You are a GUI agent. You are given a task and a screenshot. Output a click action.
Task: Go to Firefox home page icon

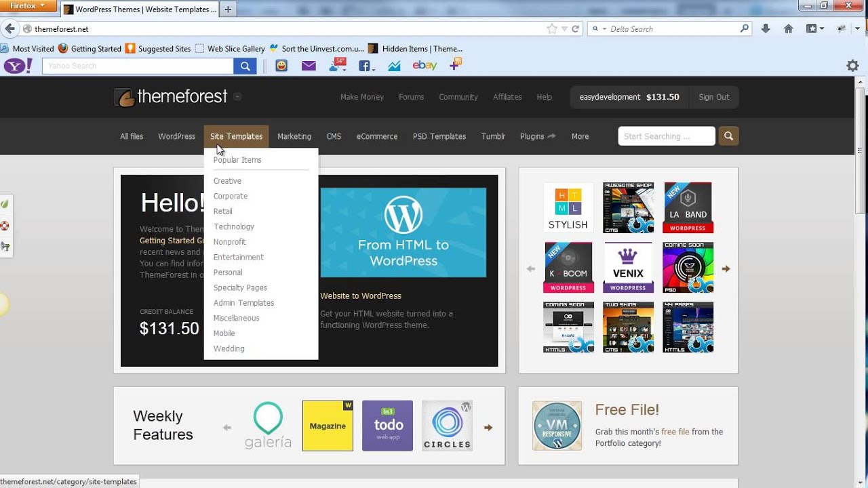pos(788,28)
